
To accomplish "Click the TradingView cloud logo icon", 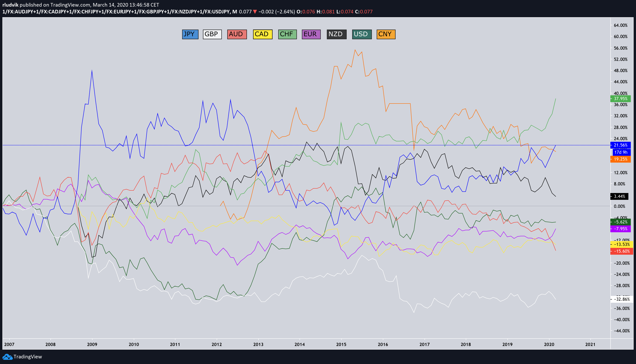I will tap(7, 357).
